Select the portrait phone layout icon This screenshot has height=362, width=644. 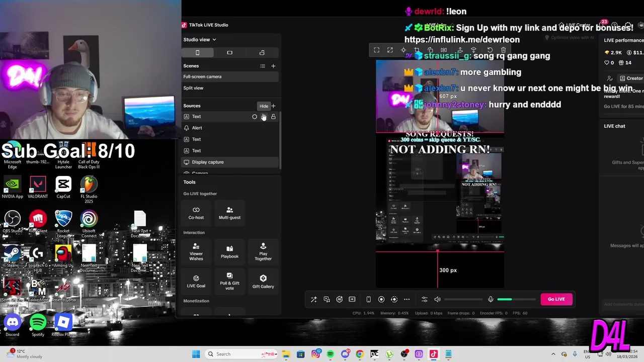pyautogui.click(x=197, y=53)
